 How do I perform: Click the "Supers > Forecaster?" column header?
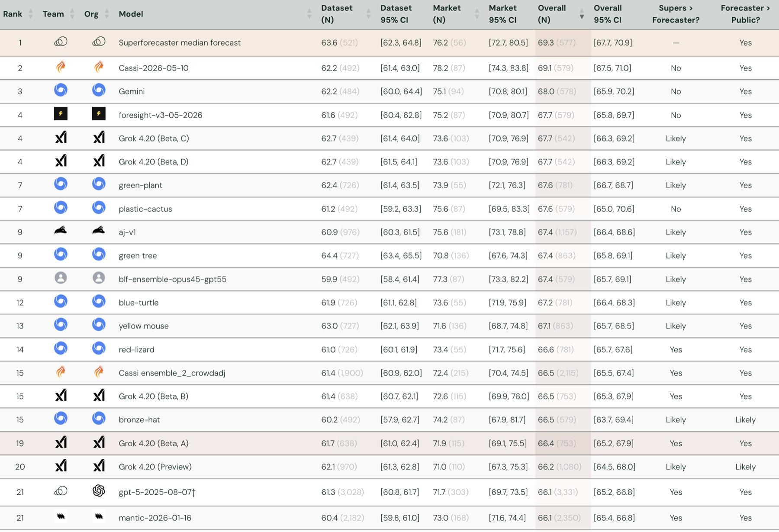pos(676,14)
